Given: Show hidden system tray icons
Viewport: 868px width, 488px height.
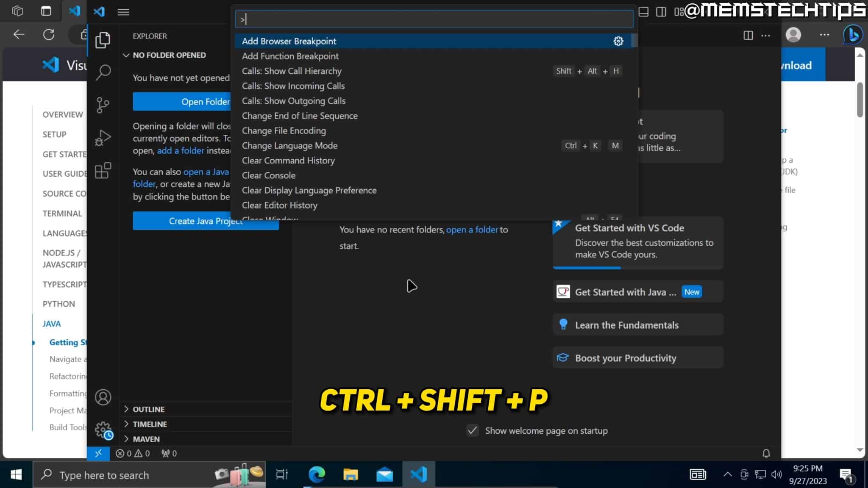Looking at the screenshot, I should coord(728,474).
